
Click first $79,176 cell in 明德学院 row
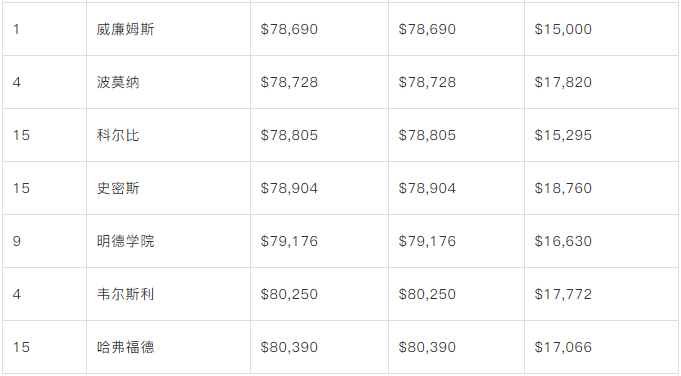tap(319, 241)
